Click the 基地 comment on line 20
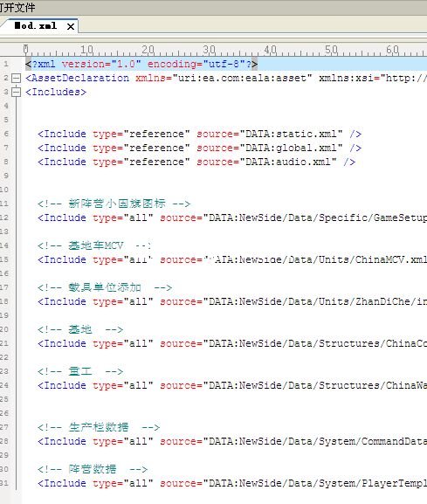 80,330
